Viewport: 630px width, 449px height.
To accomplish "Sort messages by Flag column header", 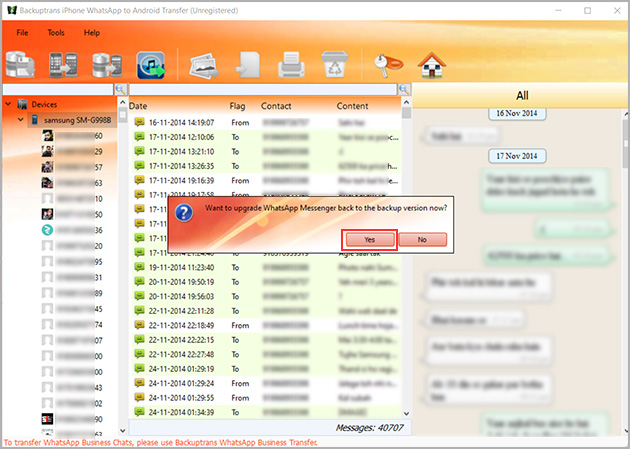I will (x=237, y=106).
